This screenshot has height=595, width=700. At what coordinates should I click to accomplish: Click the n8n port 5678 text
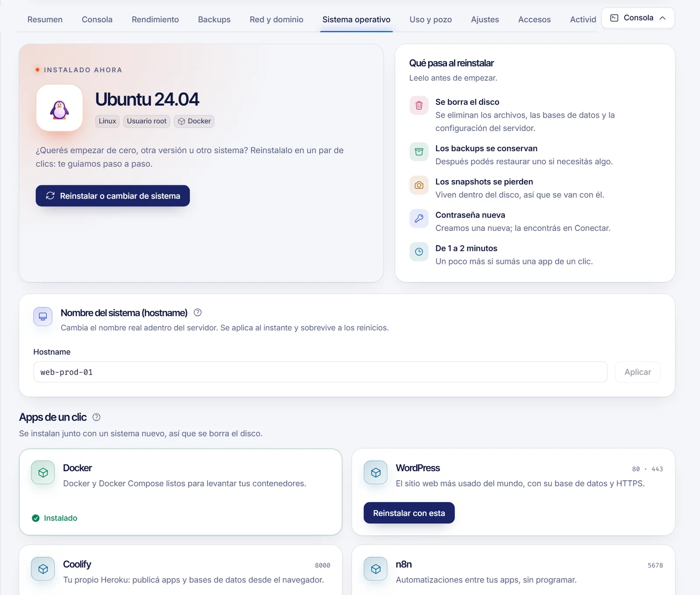pos(655,565)
